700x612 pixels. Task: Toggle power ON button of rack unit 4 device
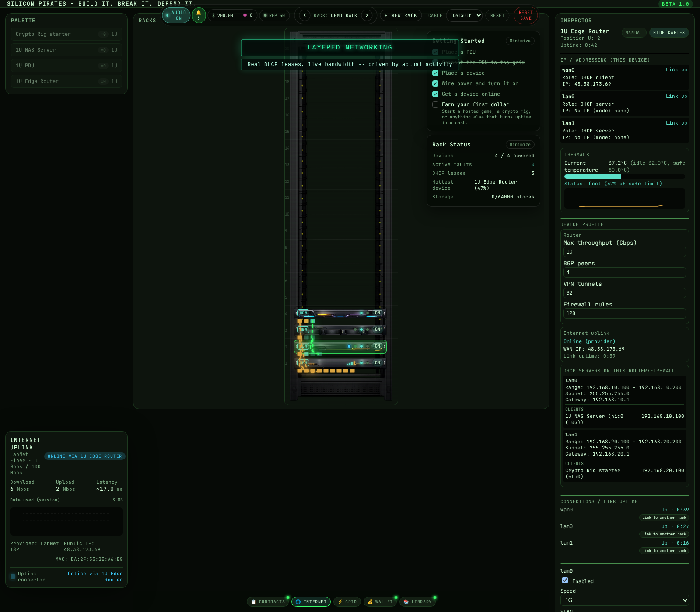378,313
